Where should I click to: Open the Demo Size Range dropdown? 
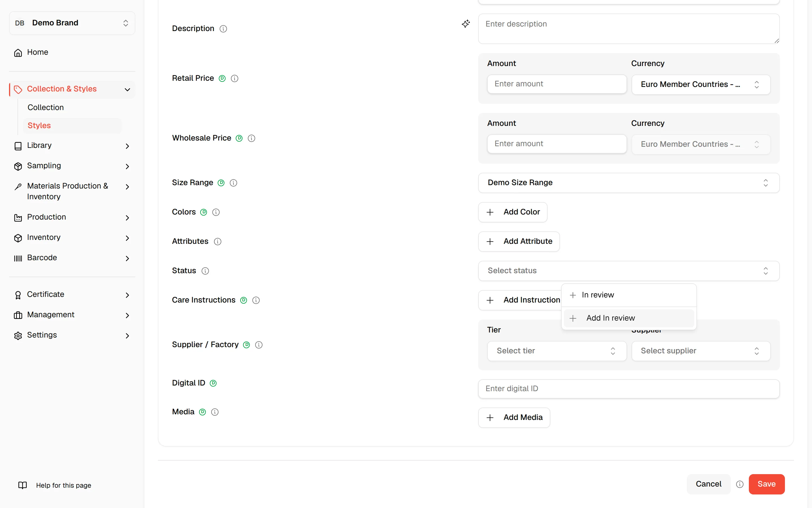[628, 183]
